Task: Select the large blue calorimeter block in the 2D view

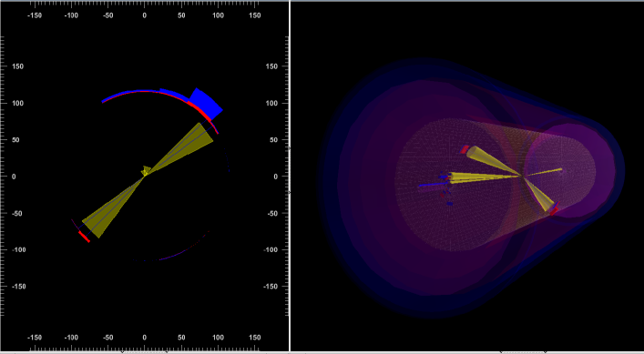Action: click(206, 104)
